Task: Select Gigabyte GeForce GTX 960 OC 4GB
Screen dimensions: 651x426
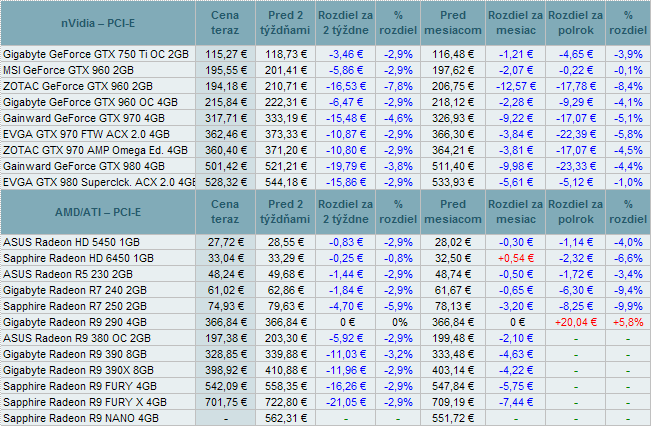Action: pyautogui.click(x=91, y=103)
